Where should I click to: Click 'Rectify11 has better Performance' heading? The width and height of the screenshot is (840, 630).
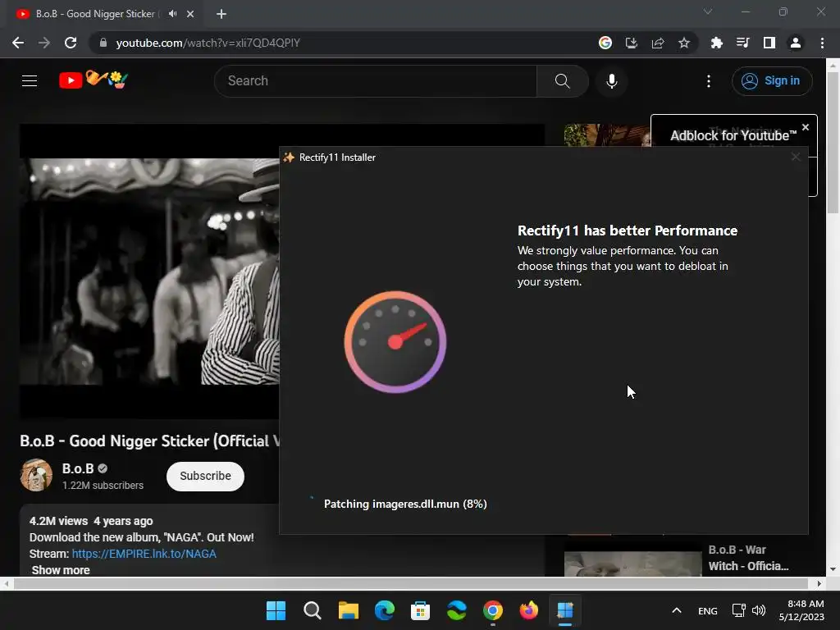628,231
